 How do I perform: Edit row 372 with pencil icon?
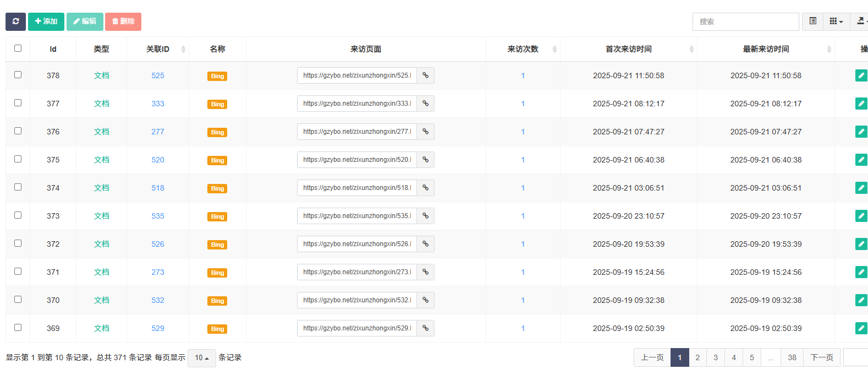coord(861,244)
